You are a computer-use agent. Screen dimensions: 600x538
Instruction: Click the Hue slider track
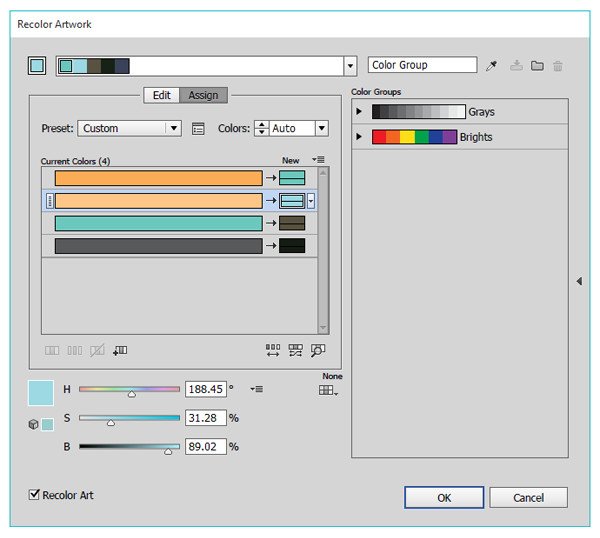point(129,389)
